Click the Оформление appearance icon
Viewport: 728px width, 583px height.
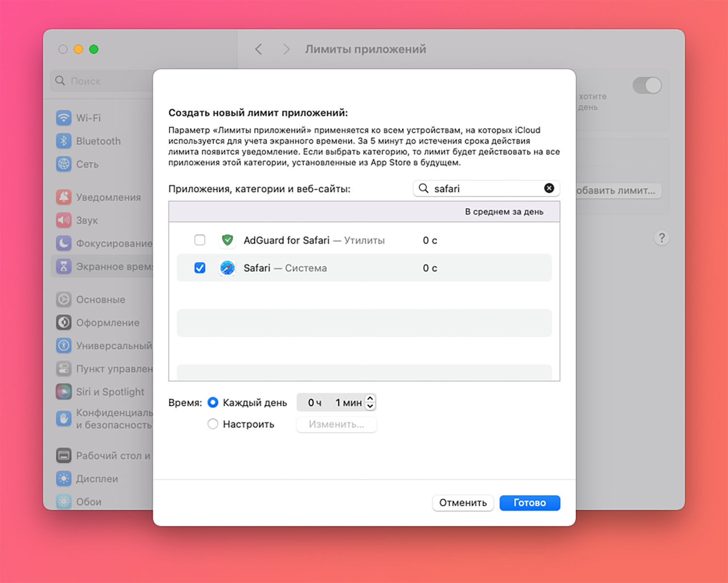[x=64, y=322]
